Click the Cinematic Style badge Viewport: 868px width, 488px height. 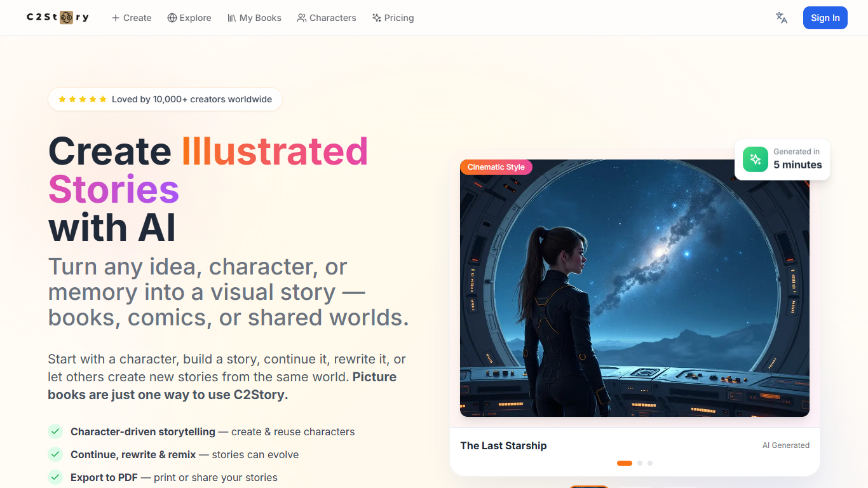tap(496, 166)
